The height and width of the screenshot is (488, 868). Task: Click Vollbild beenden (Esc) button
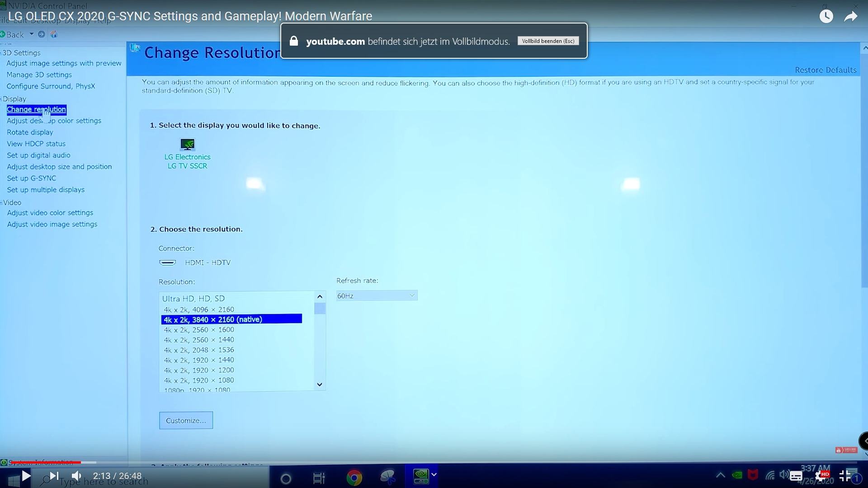[548, 41]
